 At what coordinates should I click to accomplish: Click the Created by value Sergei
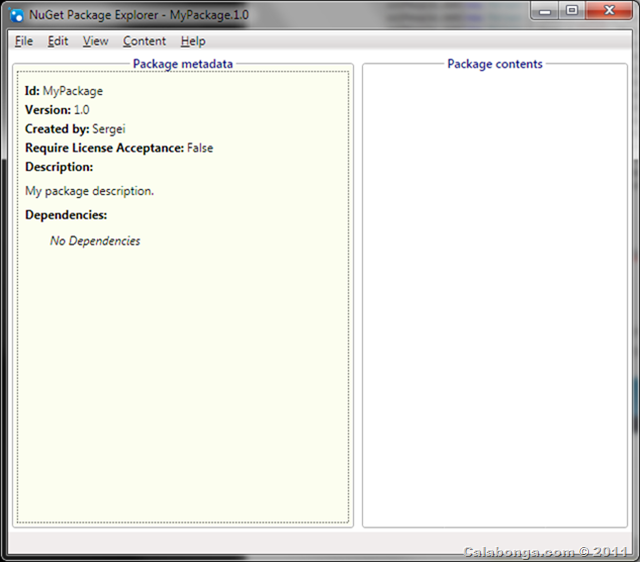109,129
